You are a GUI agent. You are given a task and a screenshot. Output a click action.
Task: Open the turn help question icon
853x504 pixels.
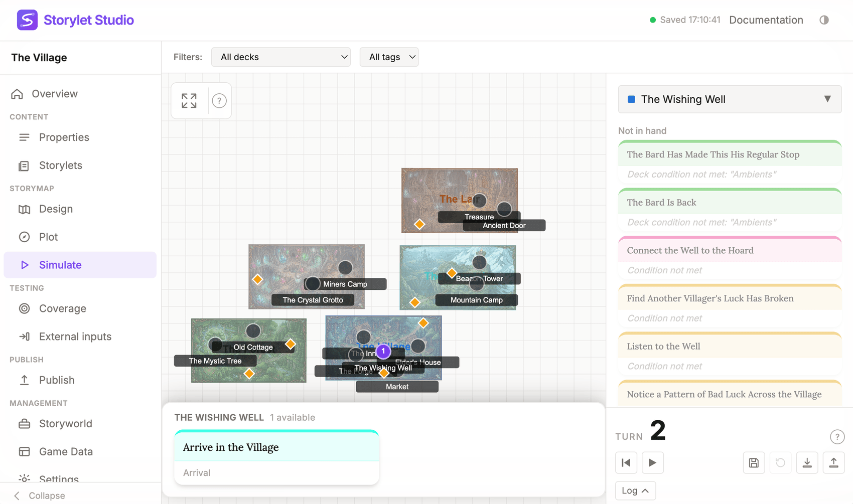(837, 437)
